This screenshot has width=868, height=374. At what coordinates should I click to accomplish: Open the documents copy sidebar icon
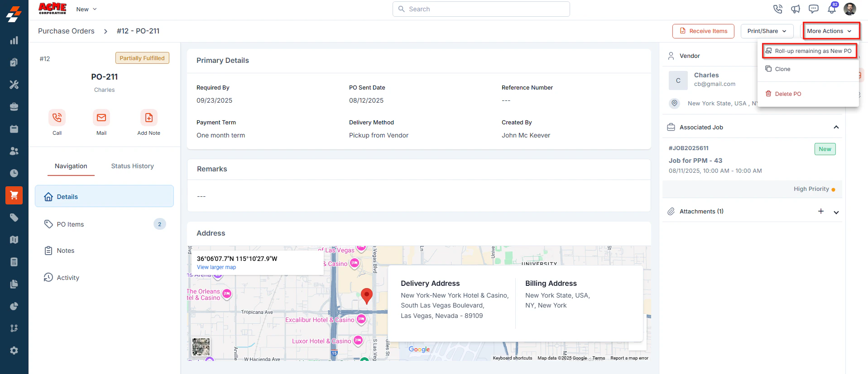tap(14, 284)
